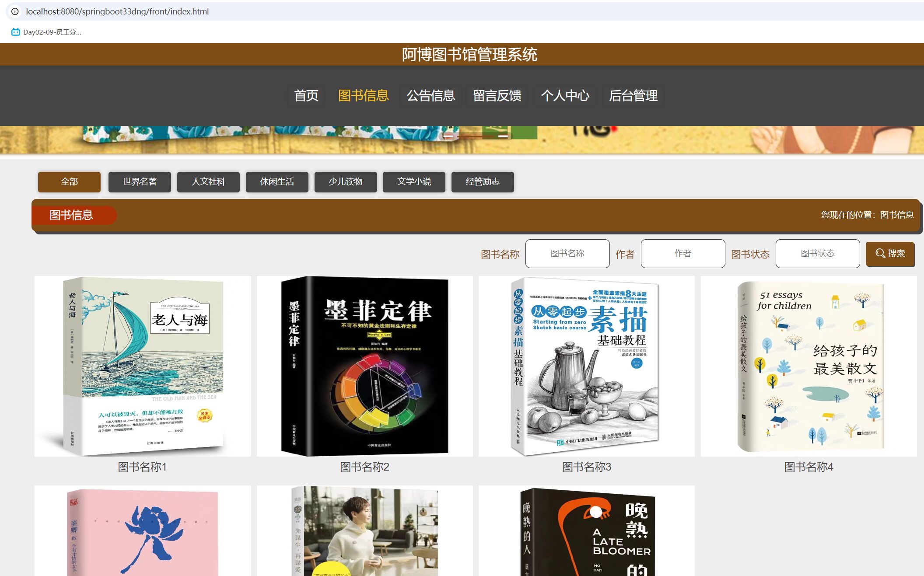Click into the 作者 input box
This screenshot has height=576, width=924.
tap(682, 253)
